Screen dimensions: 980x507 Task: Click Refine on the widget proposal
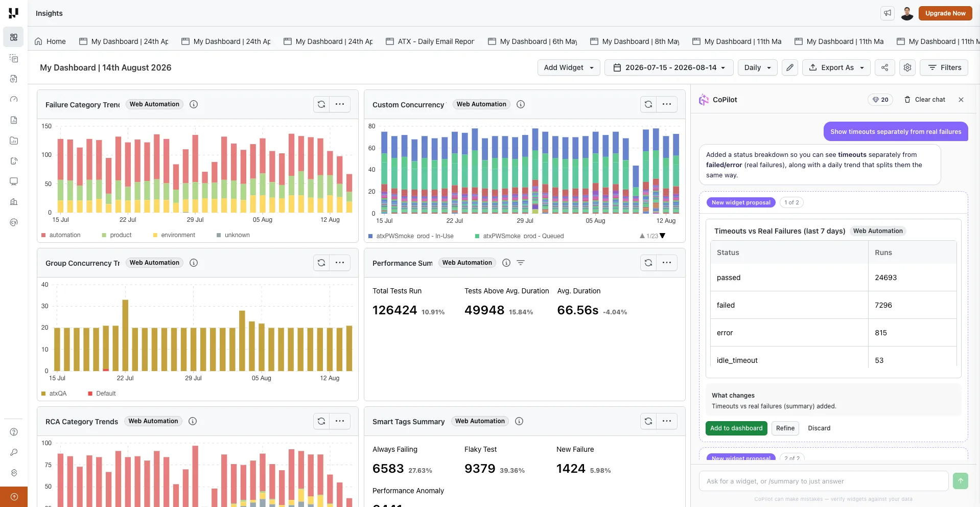pyautogui.click(x=785, y=428)
